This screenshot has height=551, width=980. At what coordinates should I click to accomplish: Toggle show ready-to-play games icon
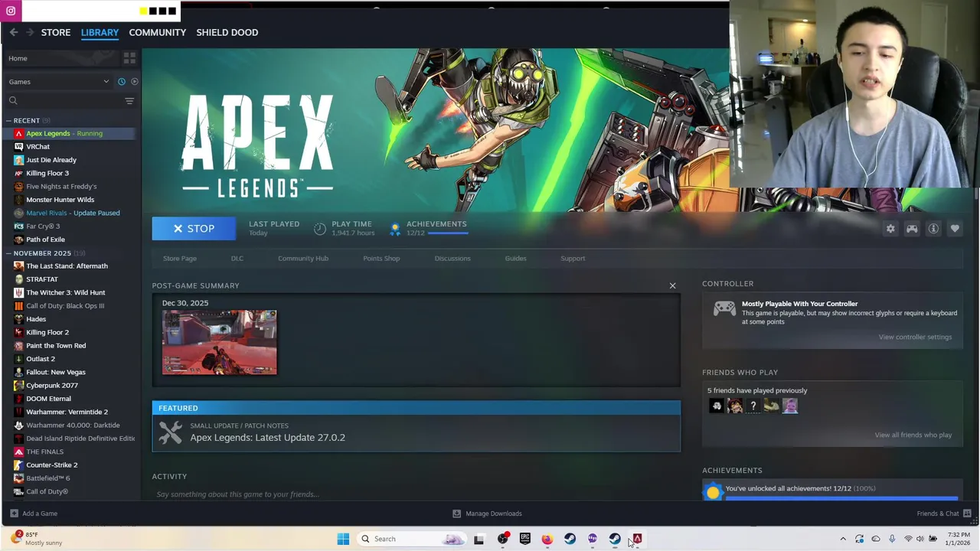tap(135, 81)
